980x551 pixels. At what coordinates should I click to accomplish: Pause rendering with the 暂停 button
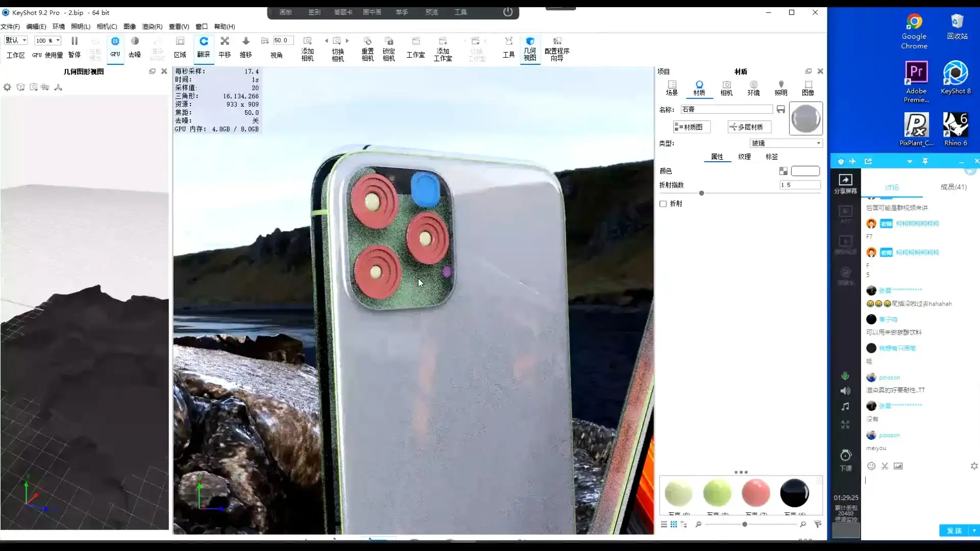pyautogui.click(x=75, y=41)
